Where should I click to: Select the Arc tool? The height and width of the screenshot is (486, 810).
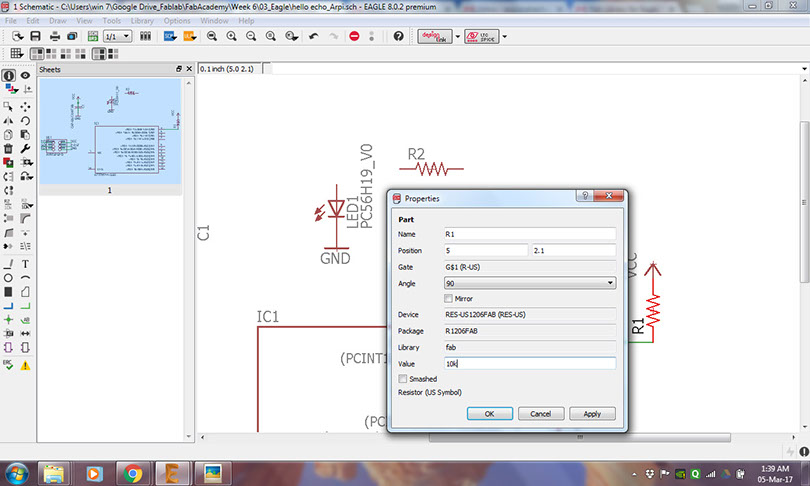[x=25, y=278]
